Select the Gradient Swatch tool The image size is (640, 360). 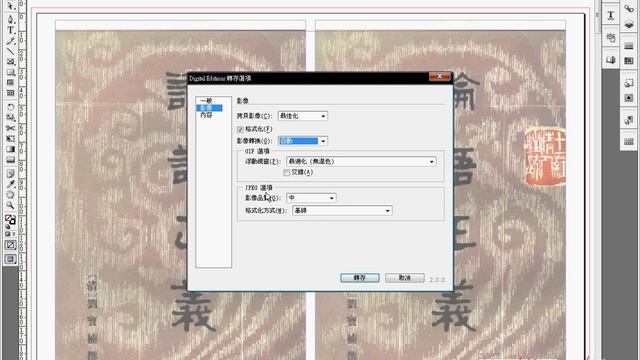10,149
